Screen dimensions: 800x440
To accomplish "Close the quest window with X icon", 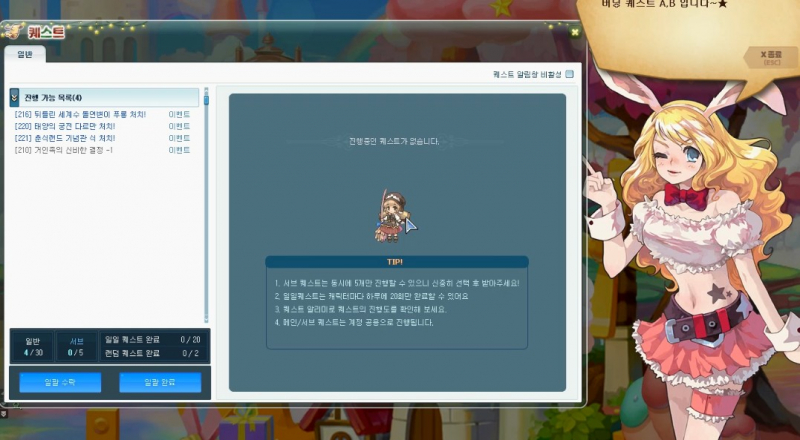I will coord(575,31).
